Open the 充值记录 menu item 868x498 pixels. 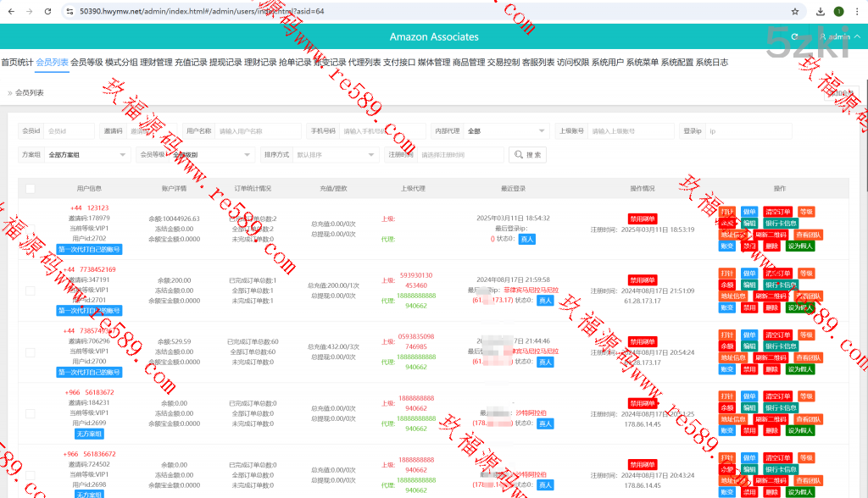[191, 63]
